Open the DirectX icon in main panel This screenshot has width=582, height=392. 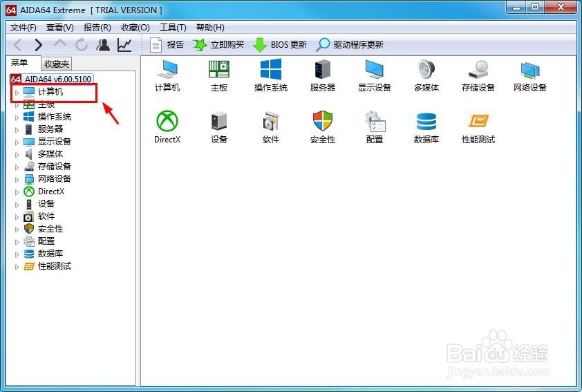point(167,127)
